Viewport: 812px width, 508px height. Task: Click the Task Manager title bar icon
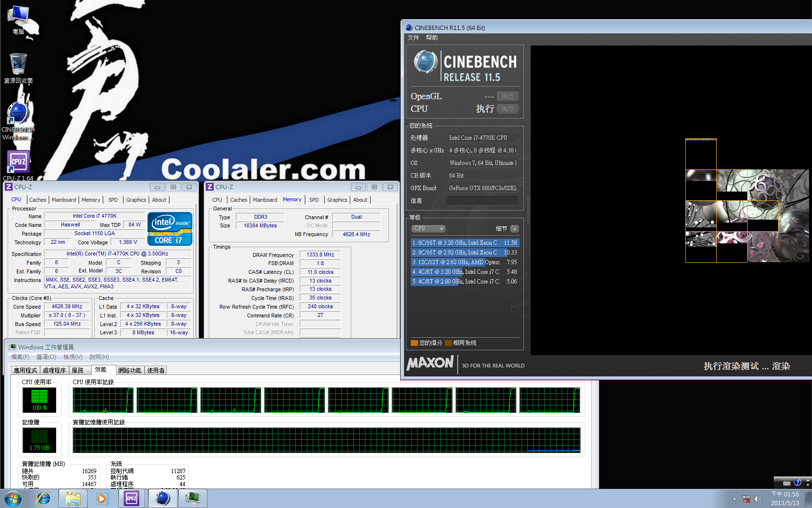[13, 347]
